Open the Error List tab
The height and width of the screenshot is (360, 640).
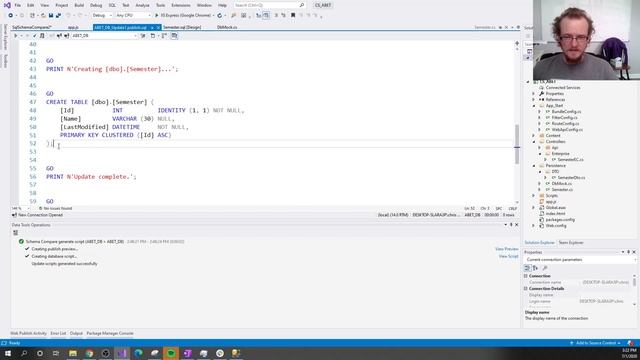[x=58, y=333]
